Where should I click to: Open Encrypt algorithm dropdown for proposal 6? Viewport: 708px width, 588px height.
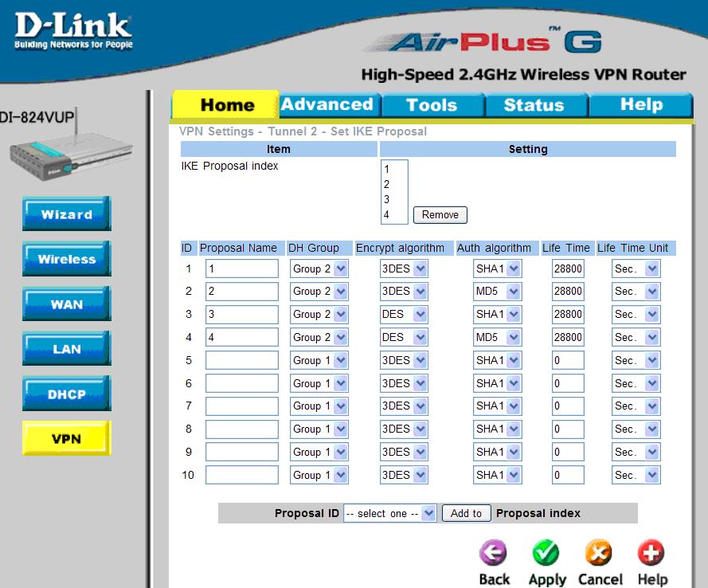[x=404, y=383]
